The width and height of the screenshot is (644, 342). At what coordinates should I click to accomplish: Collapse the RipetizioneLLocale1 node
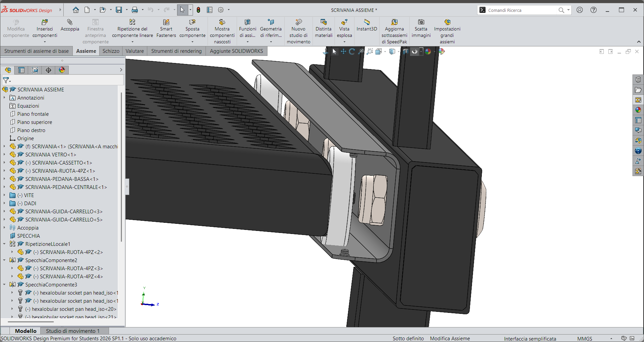coord(4,244)
